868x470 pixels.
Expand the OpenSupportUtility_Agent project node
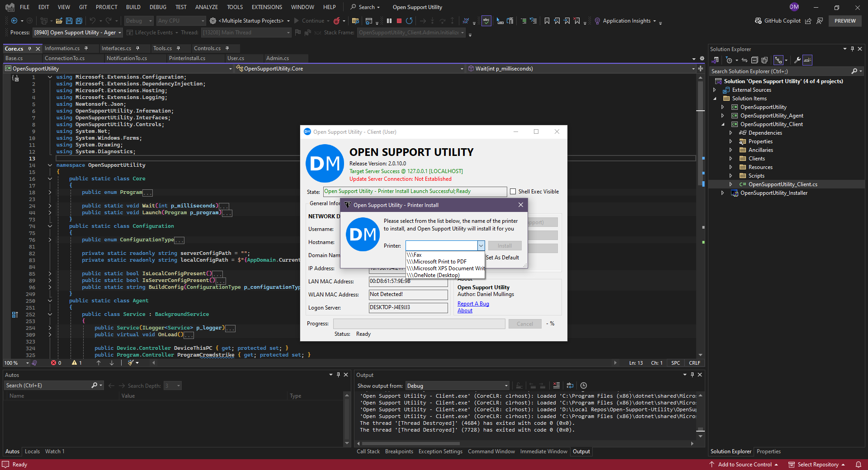(722, 116)
